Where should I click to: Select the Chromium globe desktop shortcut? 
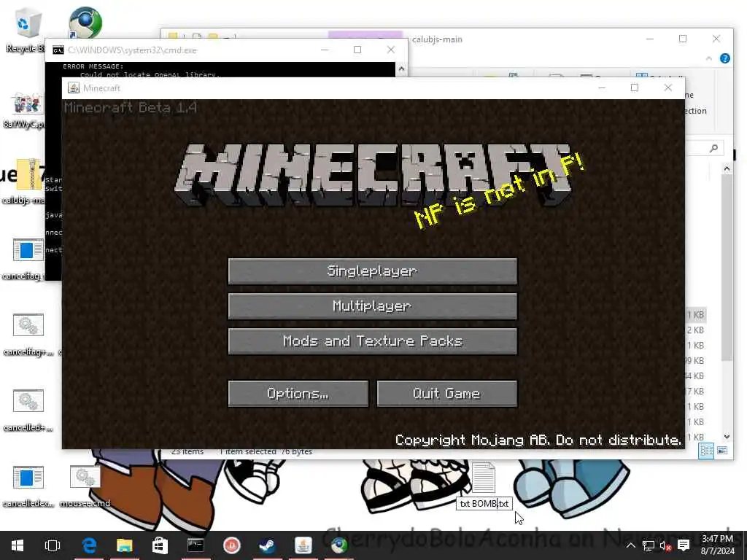85,23
